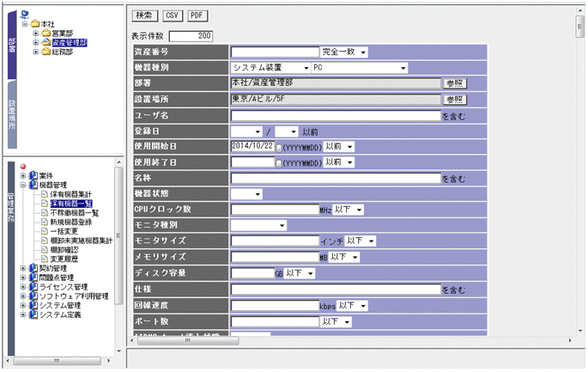This screenshot has width=588, height=372.
Task: Click the ユーザ名 input field
Action: (336, 116)
